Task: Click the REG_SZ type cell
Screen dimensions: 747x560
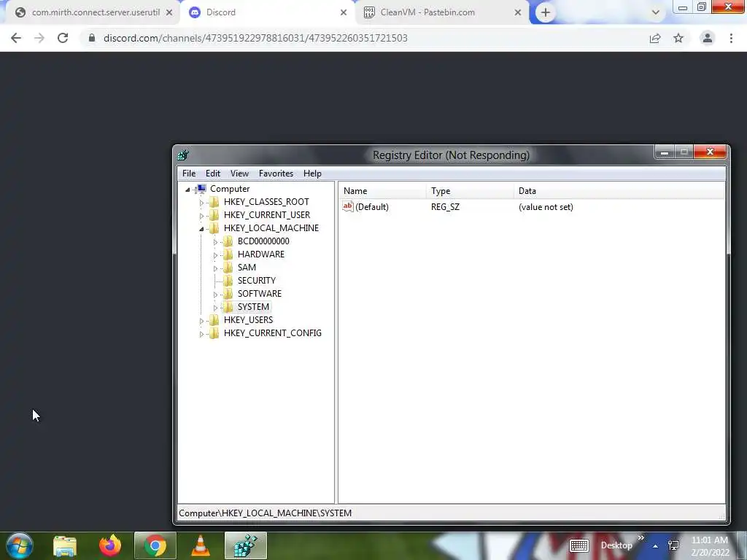Action: (x=445, y=206)
